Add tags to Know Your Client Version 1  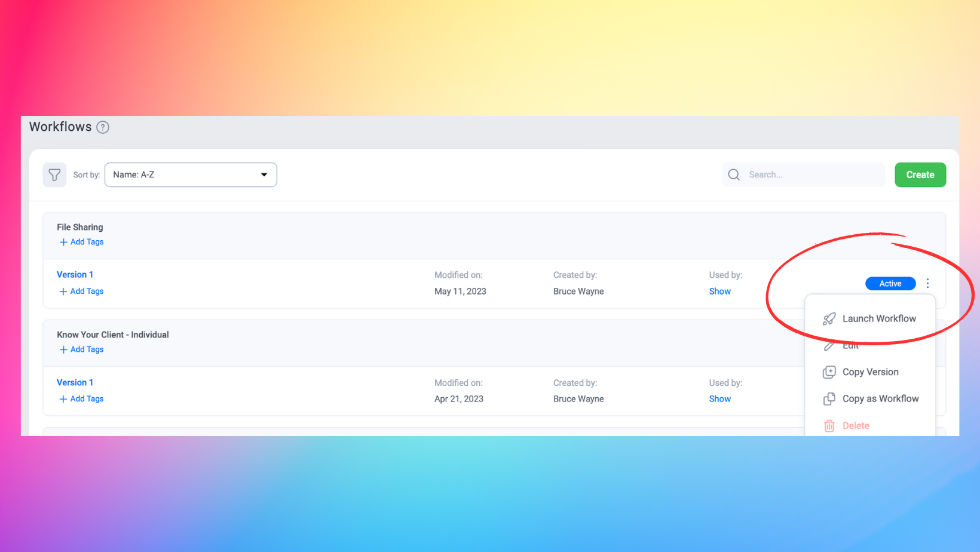pyautogui.click(x=81, y=398)
